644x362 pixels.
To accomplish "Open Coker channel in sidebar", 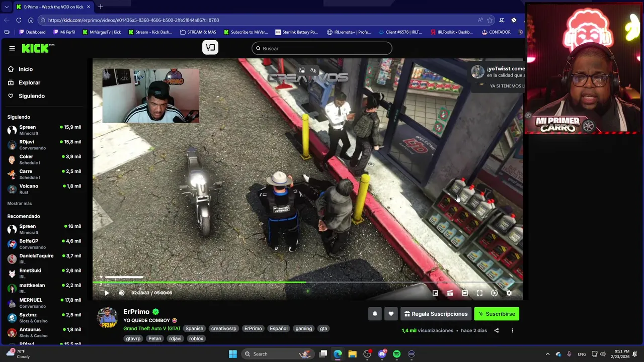I will click(44, 159).
